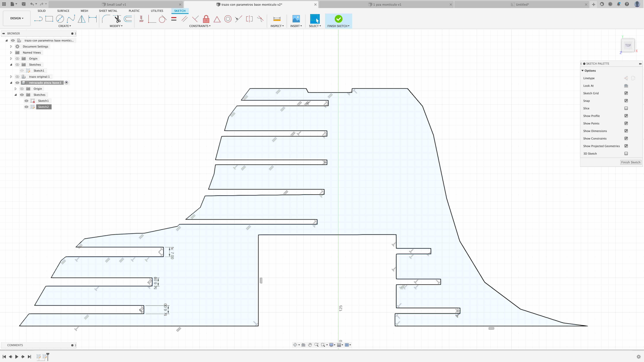
Task: Click Finish Sketch button in palette
Action: [631, 162]
